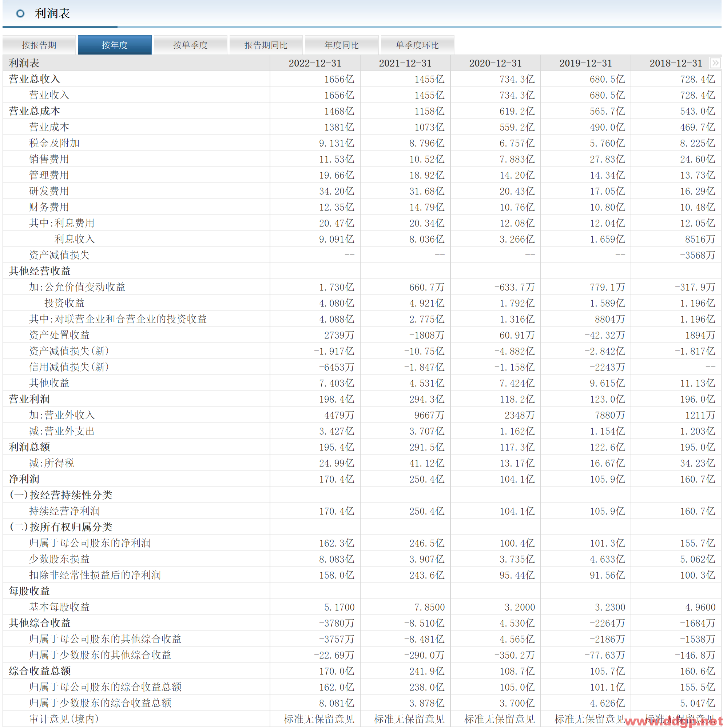Image resolution: width=723 pixels, height=728 pixels.
Task: Click the 91.56亿 扣除非经常性损益 value
Action: tap(607, 575)
